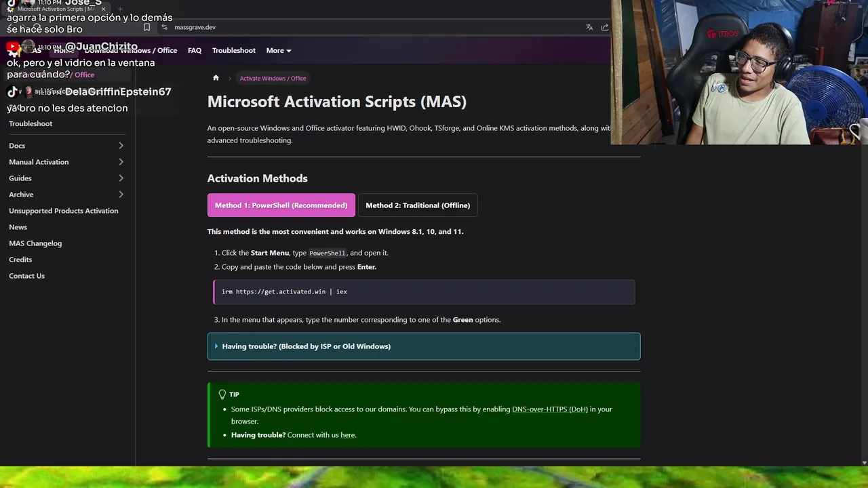
Task: Open Contact Us in the sidebar
Action: pyautogui.click(x=27, y=276)
